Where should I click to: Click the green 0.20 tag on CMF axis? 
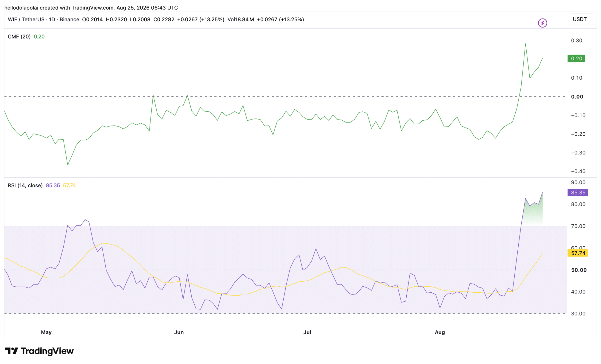point(576,58)
